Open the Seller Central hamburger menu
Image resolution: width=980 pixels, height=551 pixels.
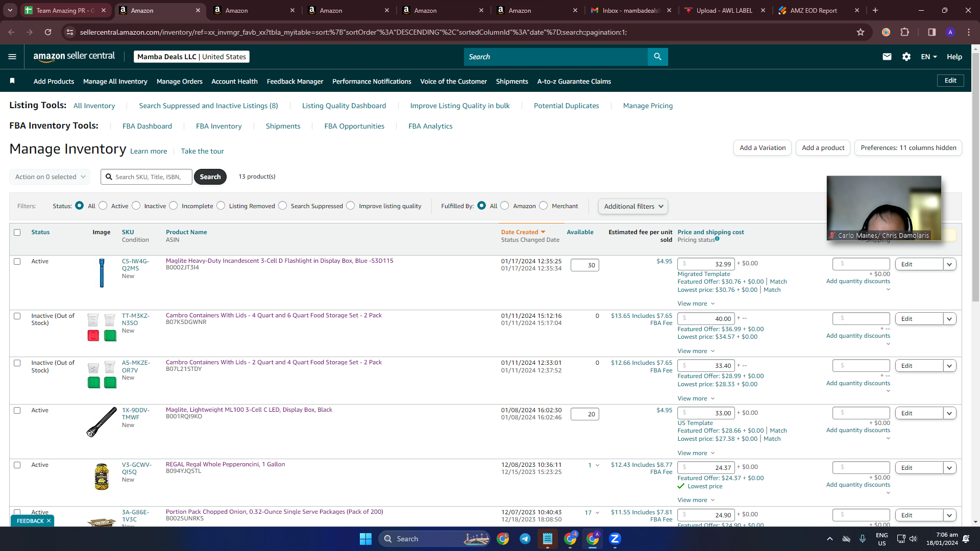coord(12,57)
